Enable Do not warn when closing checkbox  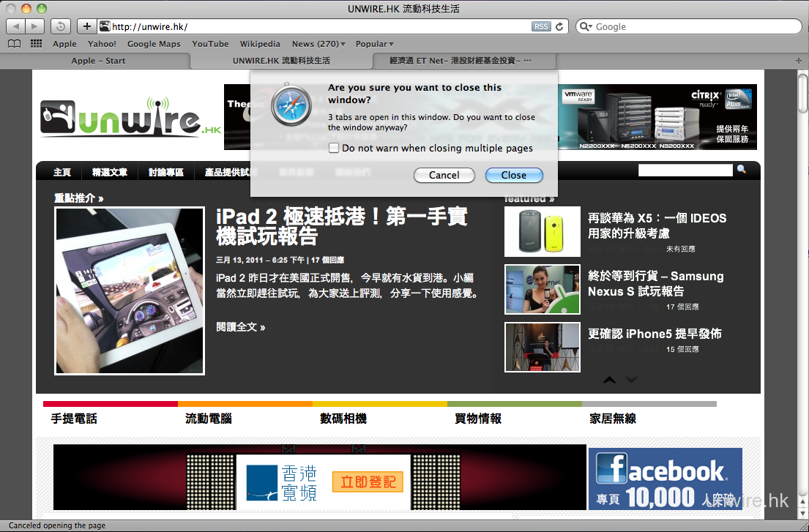334,148
